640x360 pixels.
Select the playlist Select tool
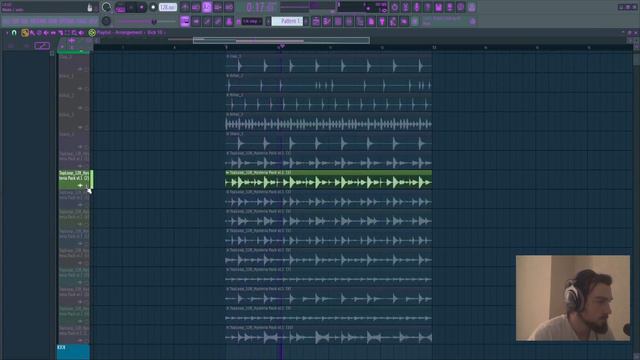tap(67, 33)
